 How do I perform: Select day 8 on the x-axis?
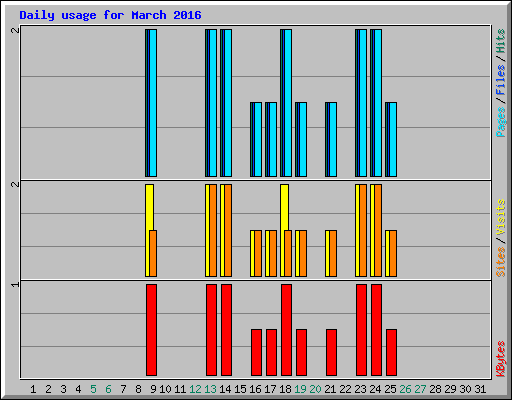pyautogui.click(x=138, y=389)
